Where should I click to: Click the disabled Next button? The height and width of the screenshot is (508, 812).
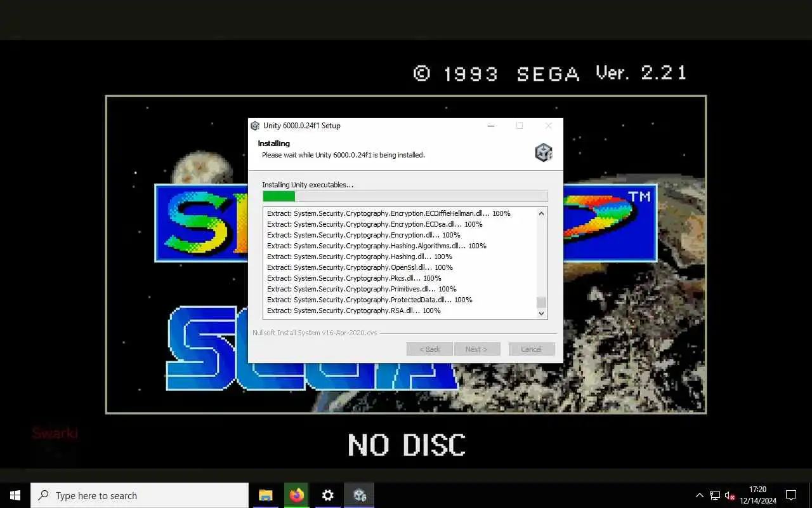pos(477,349)
